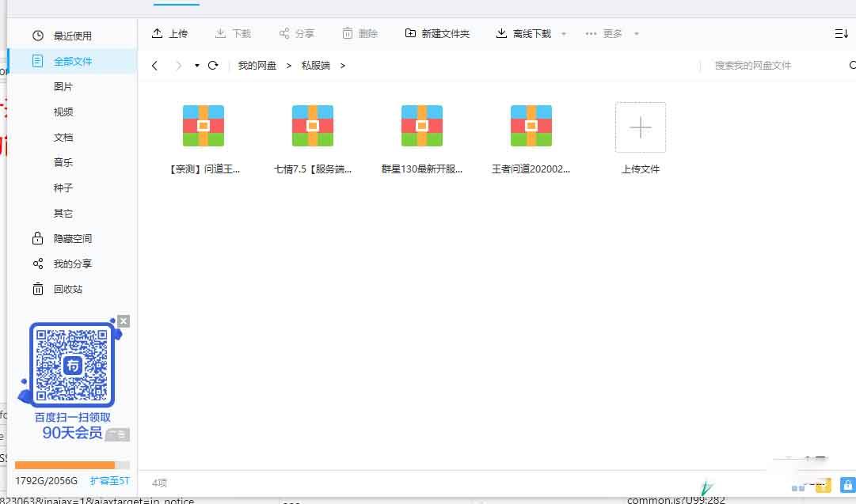
Task: Select 私服端 in the breadcrumb path
Action: pos(315,66)
